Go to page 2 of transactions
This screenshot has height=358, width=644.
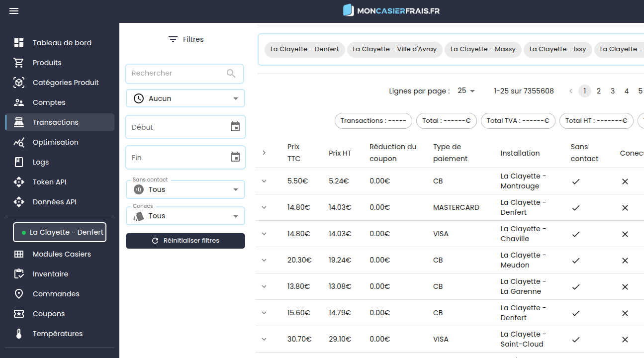tap(599, 91)
